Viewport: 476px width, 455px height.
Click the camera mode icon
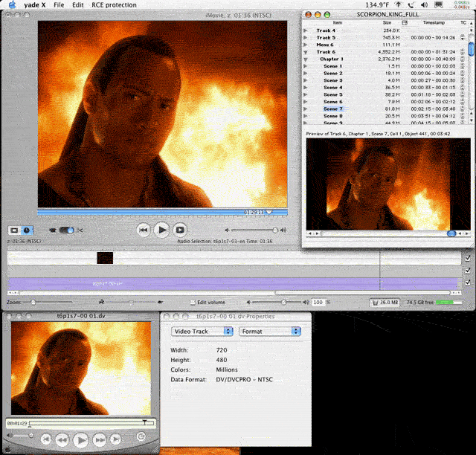click(53, 230)
